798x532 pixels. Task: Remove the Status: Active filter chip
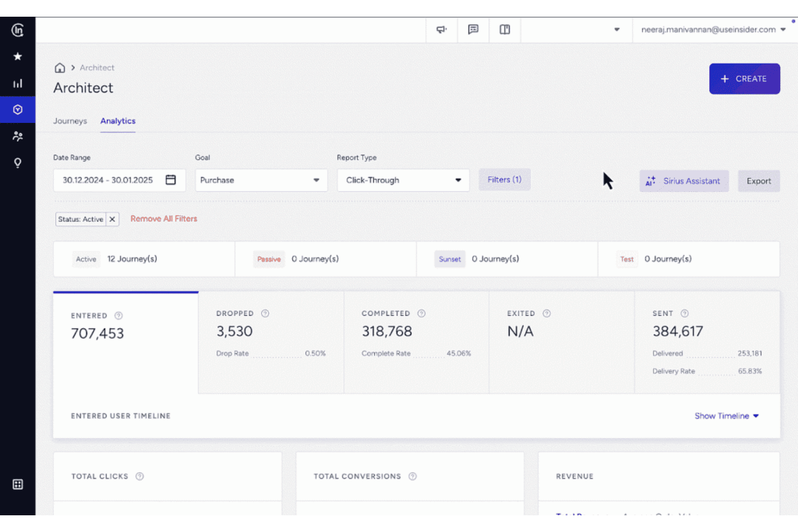coord(112,219)
